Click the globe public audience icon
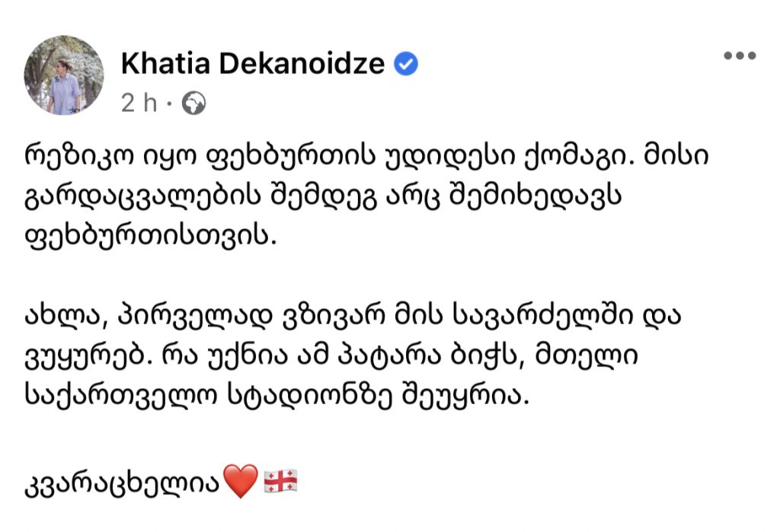 coord(193,103)
